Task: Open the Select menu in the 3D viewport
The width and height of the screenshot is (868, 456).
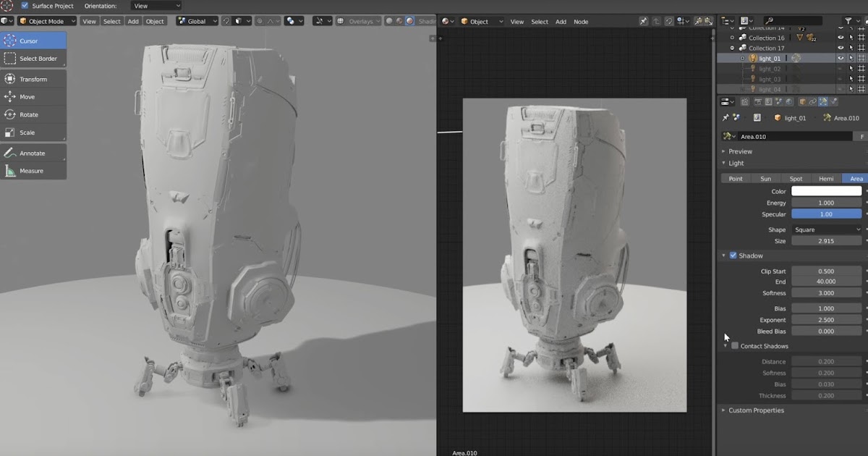Action: point(111,21)
